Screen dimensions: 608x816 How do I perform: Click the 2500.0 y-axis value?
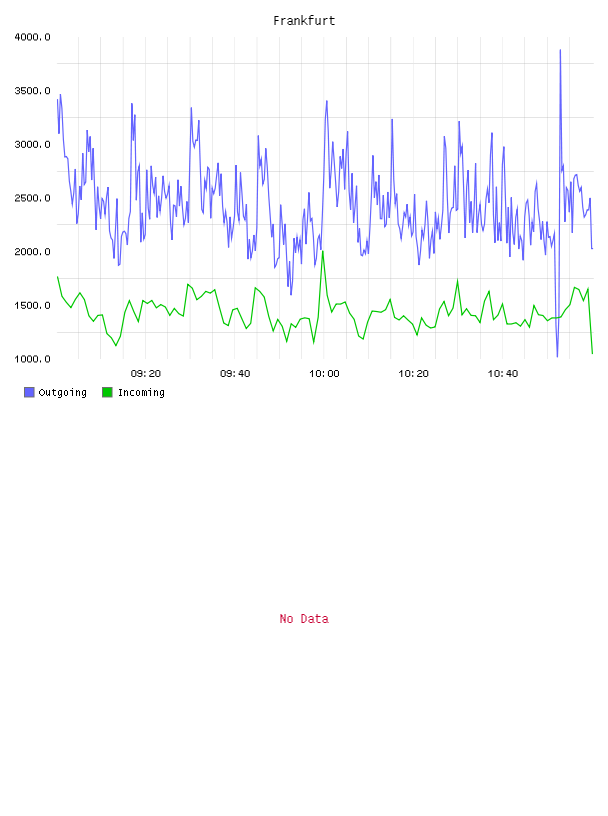(x=32, y=198)
